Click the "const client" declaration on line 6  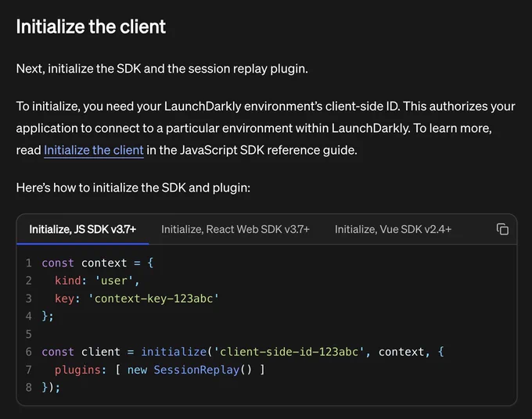81,352
